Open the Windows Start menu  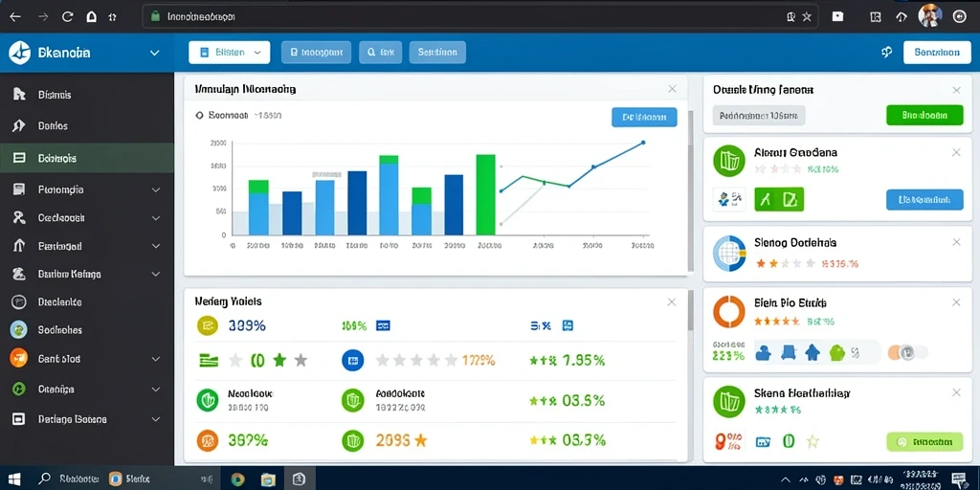pos(14,479)
